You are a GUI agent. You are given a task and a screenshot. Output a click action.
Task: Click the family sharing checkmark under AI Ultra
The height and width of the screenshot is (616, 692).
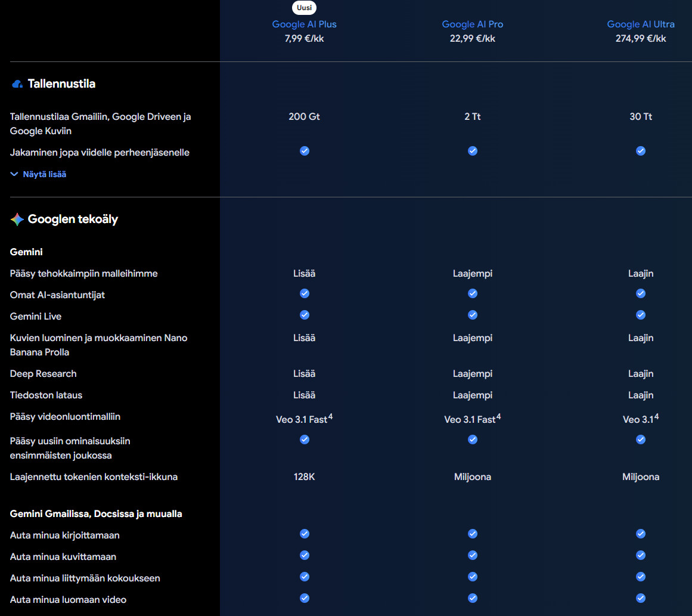pos(641,151)
